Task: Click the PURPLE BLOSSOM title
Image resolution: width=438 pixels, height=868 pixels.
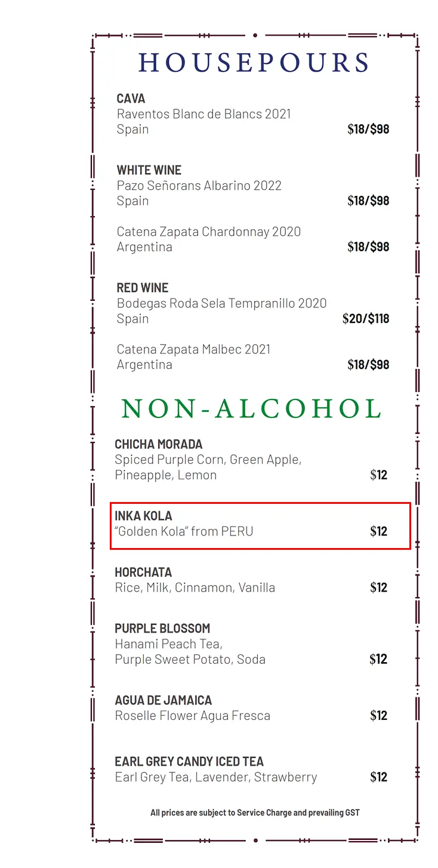Action: pyautogui.click(x=162, y=628)
